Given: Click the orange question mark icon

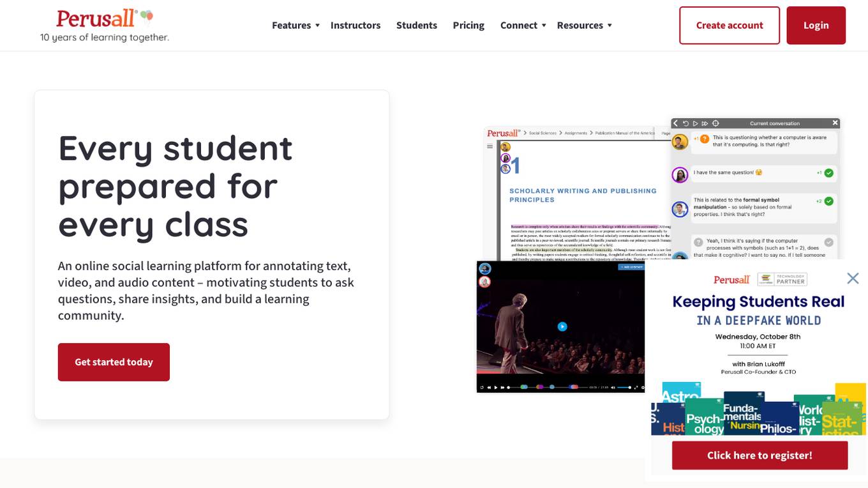Looking at the screenshot, I should click(705, 139).
